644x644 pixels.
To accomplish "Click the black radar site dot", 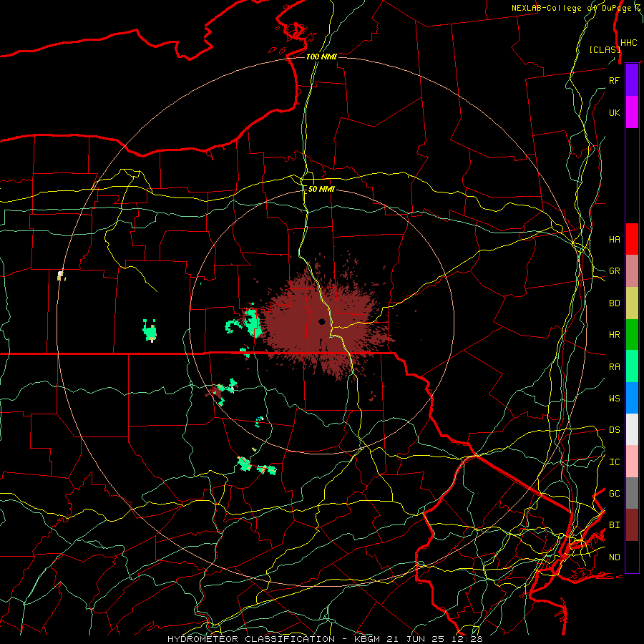I will [x=321, y=321].
